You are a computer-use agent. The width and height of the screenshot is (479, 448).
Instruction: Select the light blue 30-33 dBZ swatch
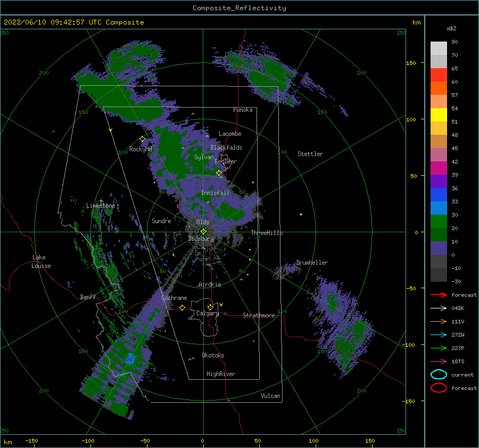[439, 208]
